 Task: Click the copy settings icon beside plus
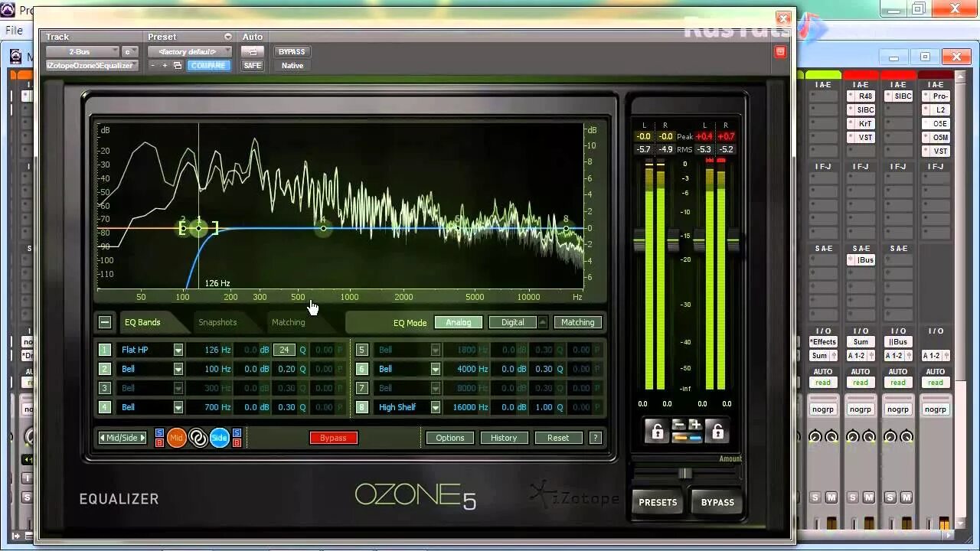pos(178,66)
